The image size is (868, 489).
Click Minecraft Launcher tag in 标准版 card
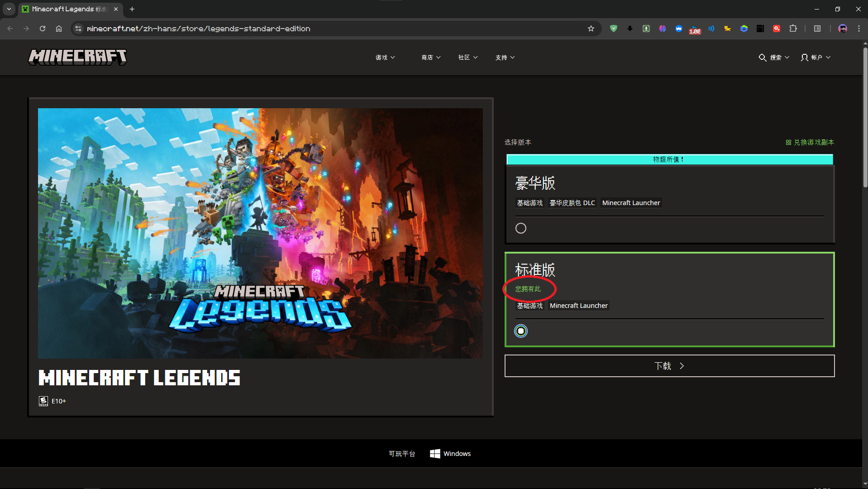(578, 306)
